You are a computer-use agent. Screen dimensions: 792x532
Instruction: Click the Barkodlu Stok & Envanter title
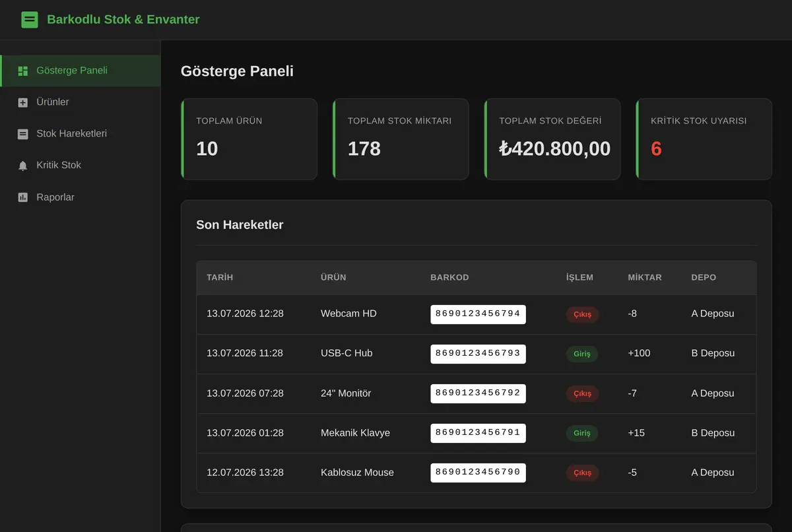point(123,20)
